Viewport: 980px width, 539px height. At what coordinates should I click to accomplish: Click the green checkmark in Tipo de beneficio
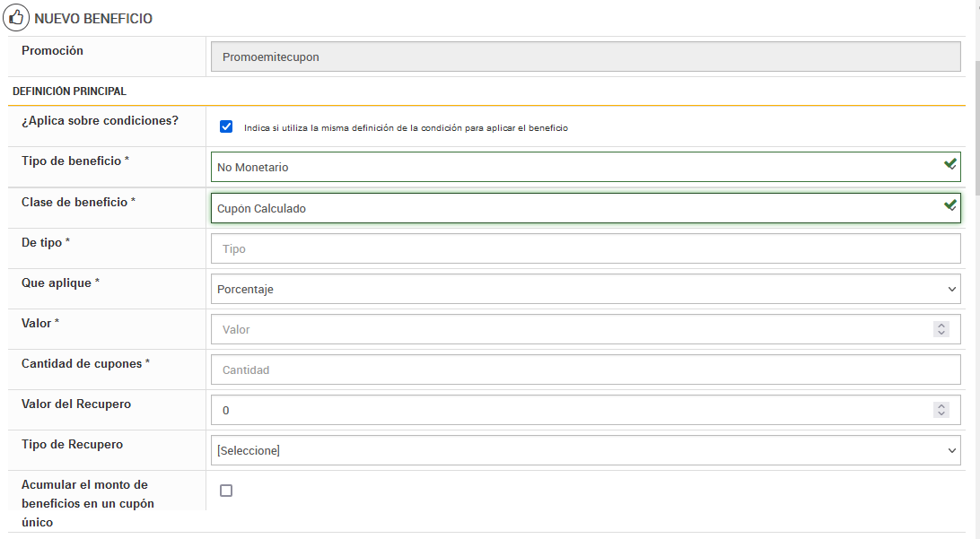coord(949,164)
